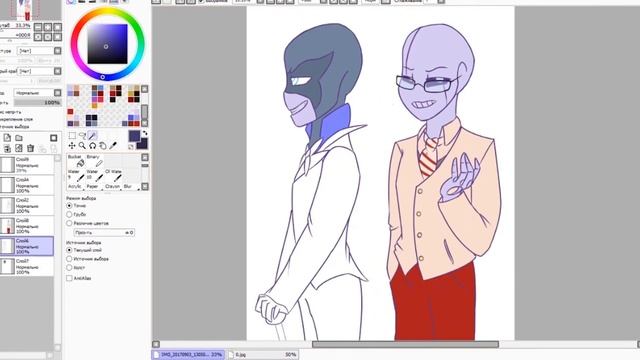Select the rotate canvas tool
Viewport: 640px width, 360px height.
pyautogui.click(x=93, y=145)
